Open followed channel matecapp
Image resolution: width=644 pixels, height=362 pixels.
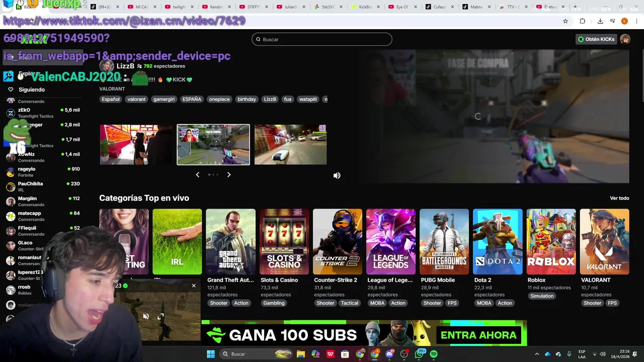[43, 216]
